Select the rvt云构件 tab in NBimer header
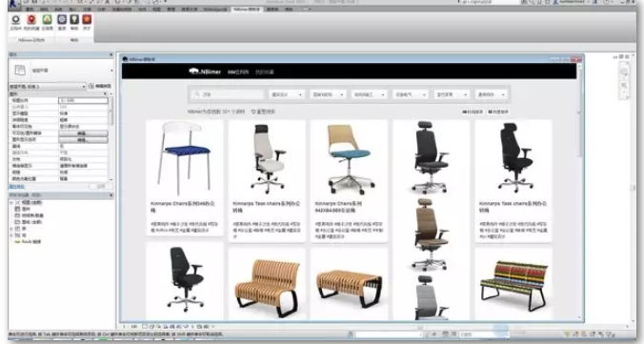The height and width of the screenshot is (344, 644). coord(238,71)
